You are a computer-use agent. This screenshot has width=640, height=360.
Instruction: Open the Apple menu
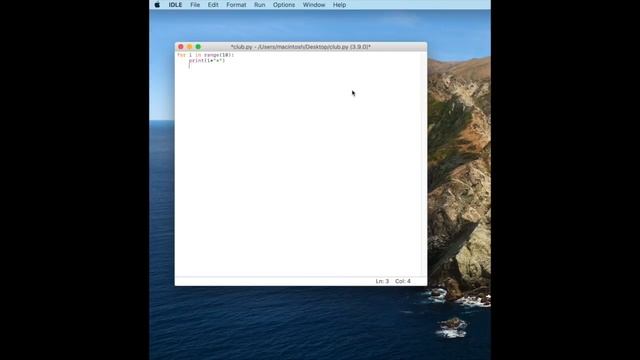pos(157,5)
